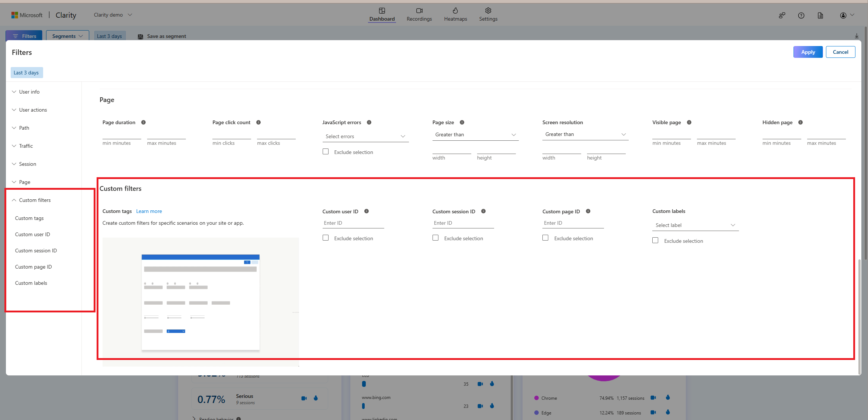Select Custom labels in the sidebar

pos(31,283)
